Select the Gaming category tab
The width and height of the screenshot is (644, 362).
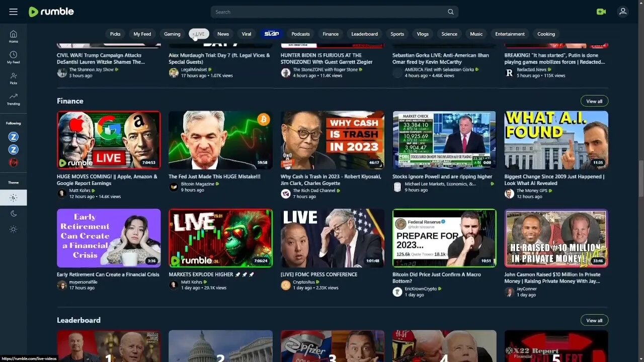coord(172,34)
